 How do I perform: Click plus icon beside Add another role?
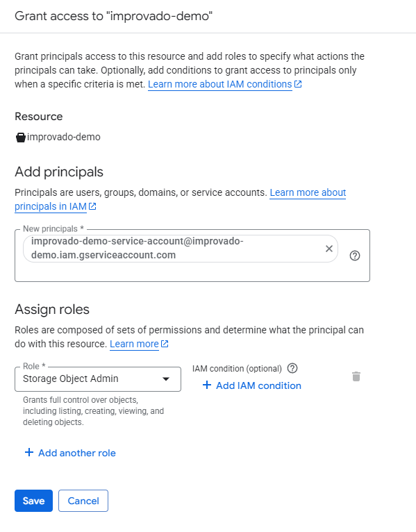29,452
